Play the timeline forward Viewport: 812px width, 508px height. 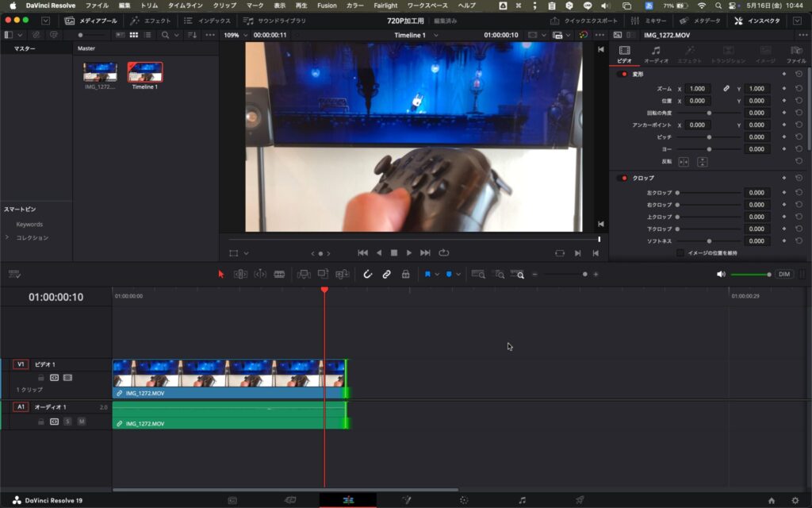409,253
